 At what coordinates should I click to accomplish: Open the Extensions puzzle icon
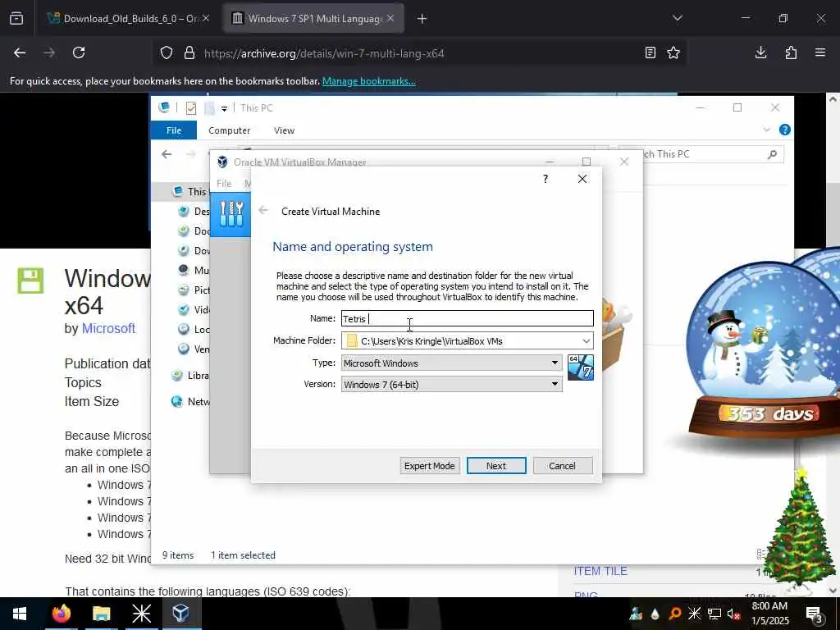tap(791, 52)
